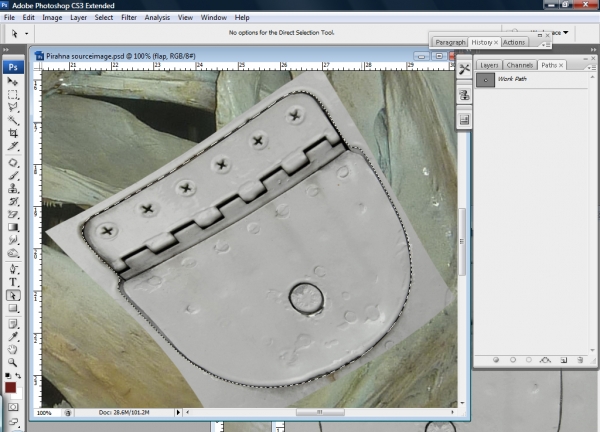Open the tool preset picker dropdown

(26, 34)
